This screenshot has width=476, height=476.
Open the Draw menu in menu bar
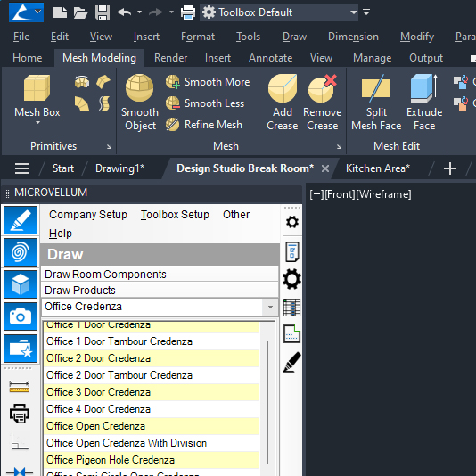294,37
